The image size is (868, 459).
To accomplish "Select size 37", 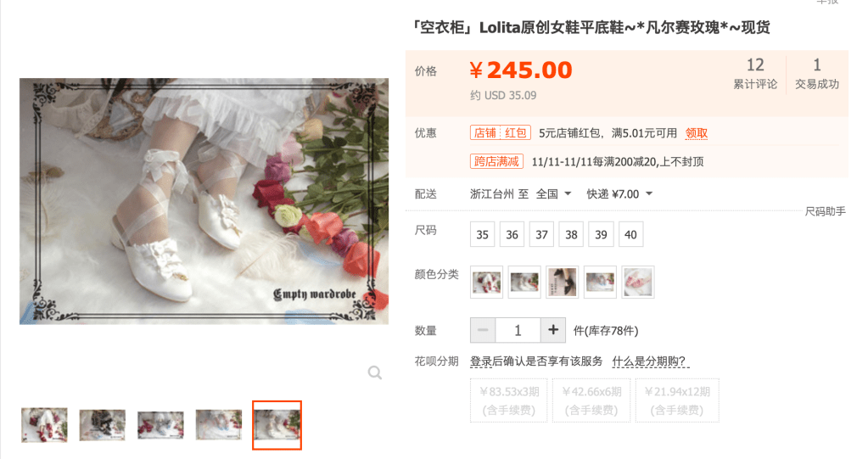I will [541, 234].
